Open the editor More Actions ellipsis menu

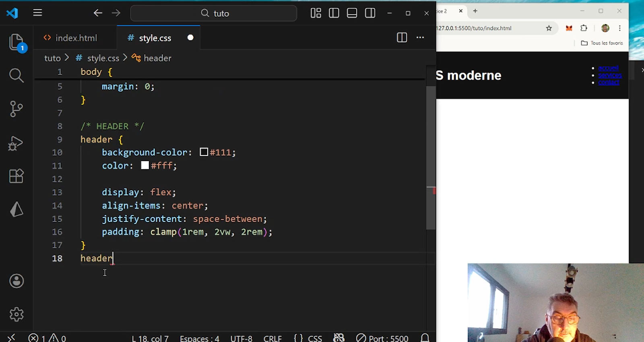point(420,37)
